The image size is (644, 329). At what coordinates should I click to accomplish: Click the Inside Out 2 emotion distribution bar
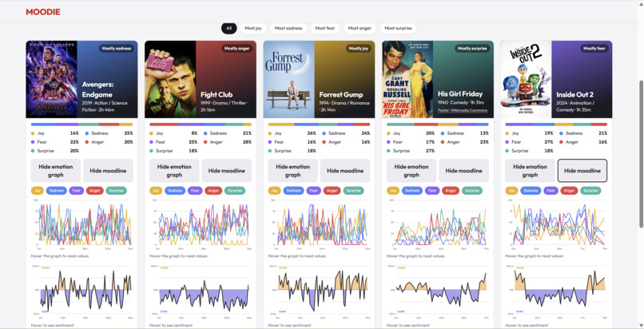[556, 125]
